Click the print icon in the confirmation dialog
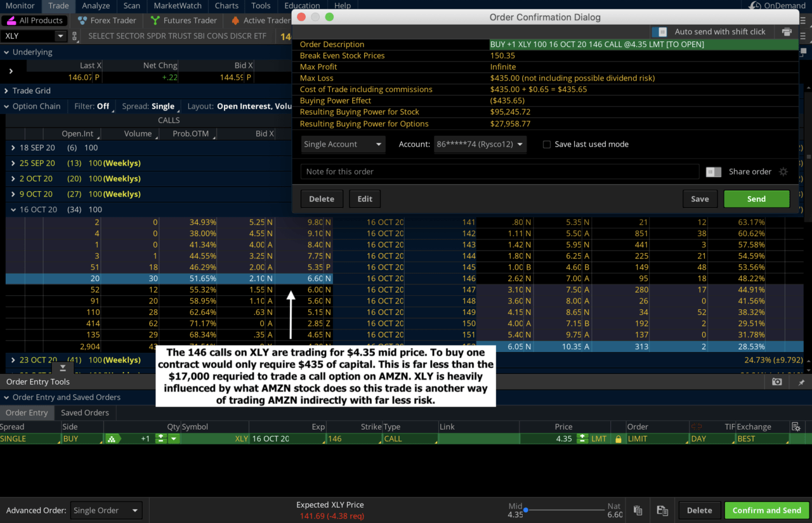Image resolution: width=812 pixels, height=523 pixels. (787, 30)
